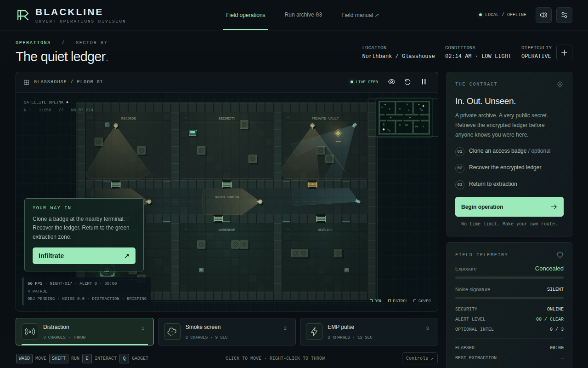Click the LIVE FEED status indicator
The width and height of the screenshot is (588, 368).
[364, 82]
